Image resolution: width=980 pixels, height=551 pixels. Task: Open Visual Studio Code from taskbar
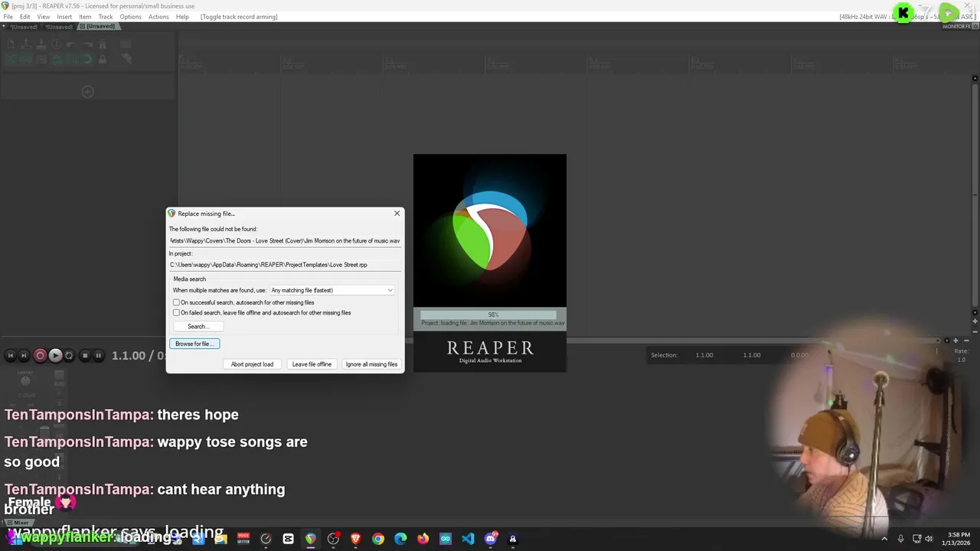point(468,539)
